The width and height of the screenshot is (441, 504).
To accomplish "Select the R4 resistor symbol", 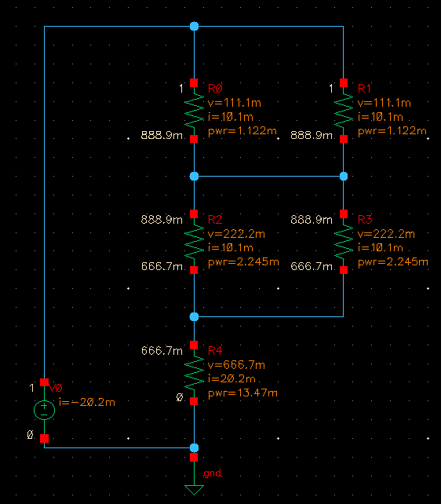I will tap(194, 373).
